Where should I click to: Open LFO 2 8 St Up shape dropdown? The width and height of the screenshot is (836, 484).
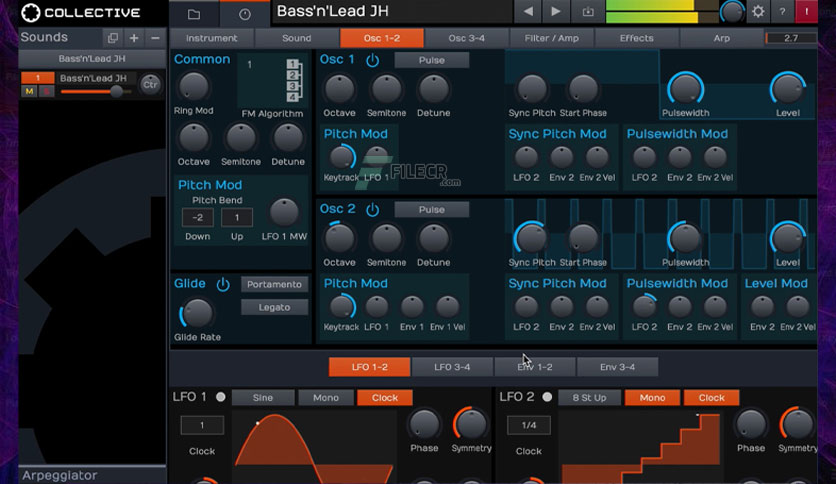[x=589, y=398]
